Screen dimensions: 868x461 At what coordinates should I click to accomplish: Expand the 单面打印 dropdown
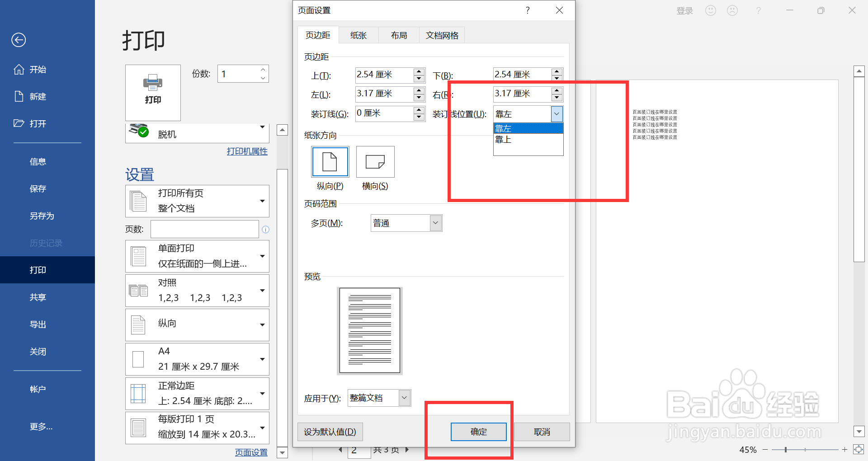(x=197, y=256)
